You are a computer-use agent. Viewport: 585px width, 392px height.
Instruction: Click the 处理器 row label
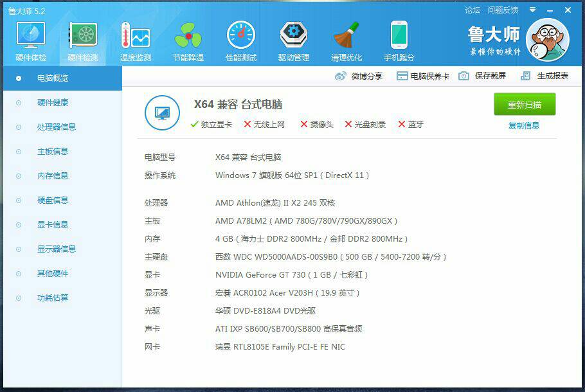tap(156, 203)
